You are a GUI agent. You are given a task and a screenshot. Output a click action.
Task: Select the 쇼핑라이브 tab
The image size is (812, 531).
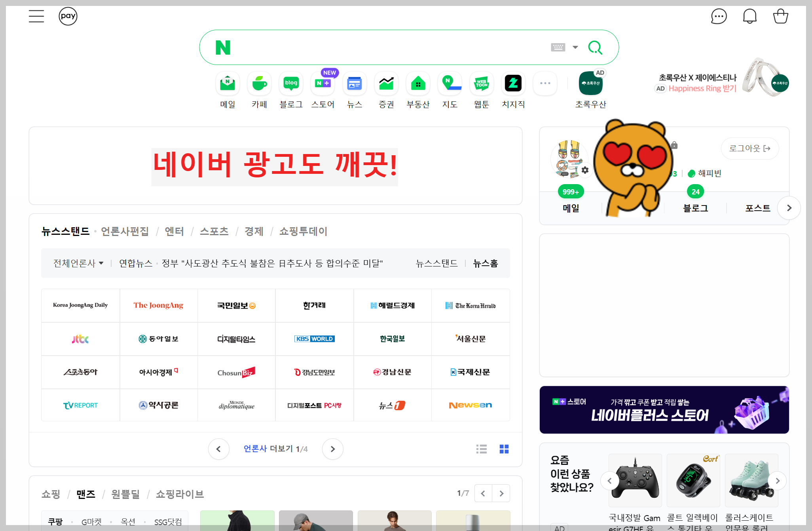pos(180,494)
